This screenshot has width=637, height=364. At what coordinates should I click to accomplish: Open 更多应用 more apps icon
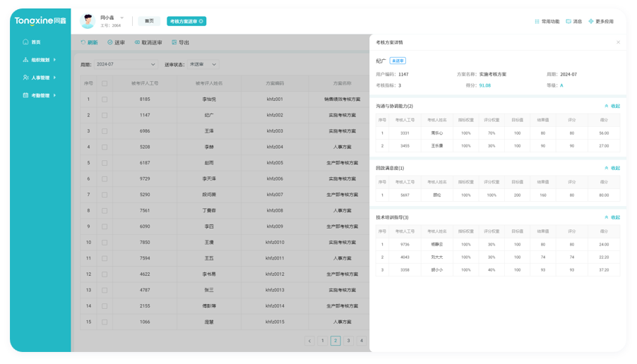tap(591, 21)
